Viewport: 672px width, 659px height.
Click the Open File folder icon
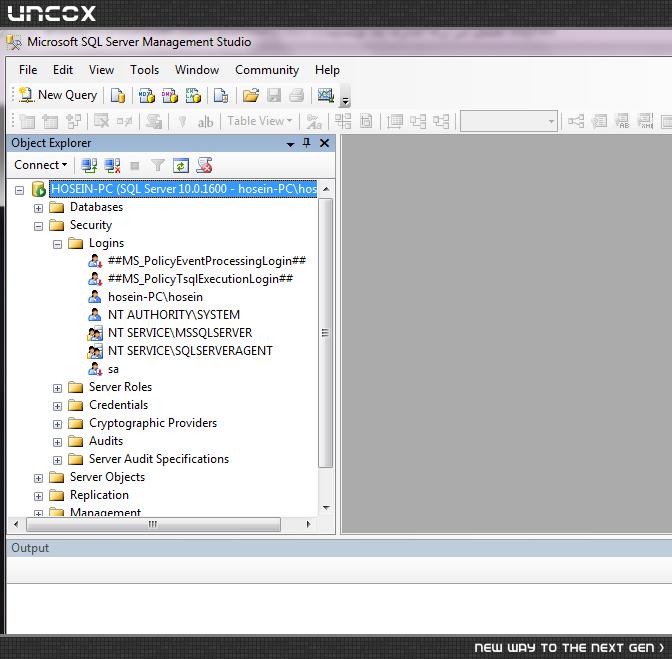251,95
